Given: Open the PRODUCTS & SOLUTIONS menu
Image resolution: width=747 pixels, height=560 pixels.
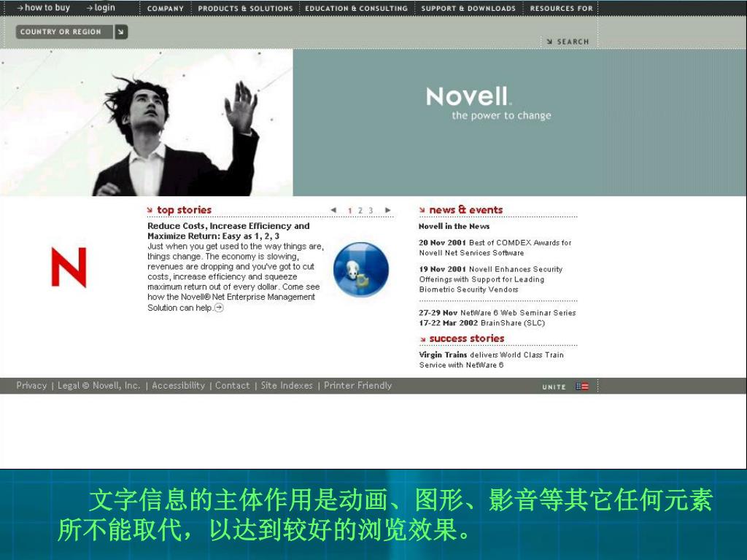Looking at the screenshot, I should [245, 9].
